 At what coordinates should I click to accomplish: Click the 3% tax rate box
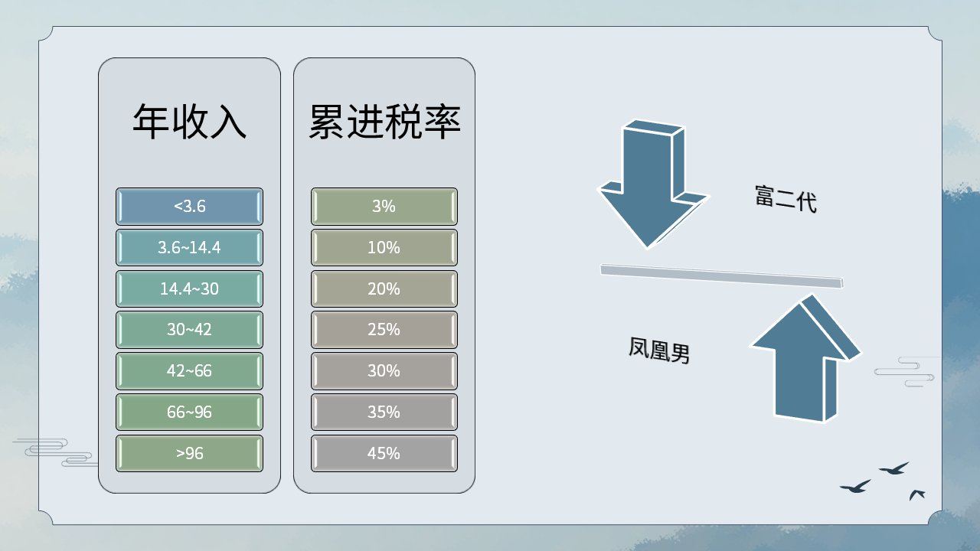click(x=384, y=207)
